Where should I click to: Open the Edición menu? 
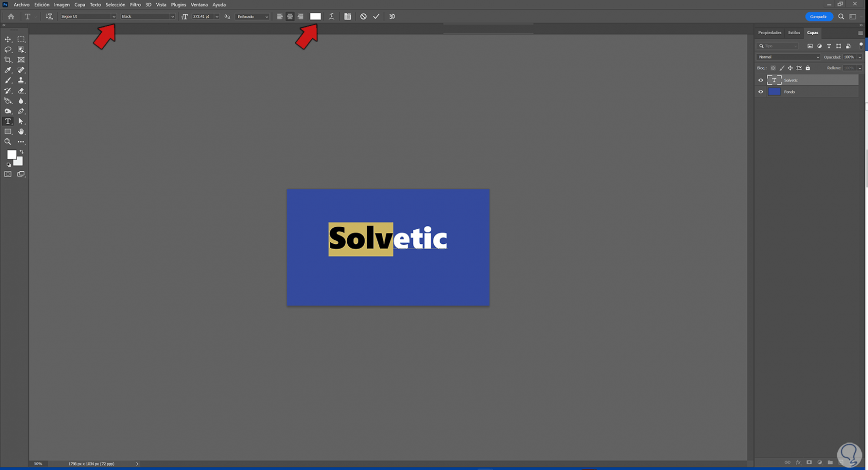tap(42, 5)
